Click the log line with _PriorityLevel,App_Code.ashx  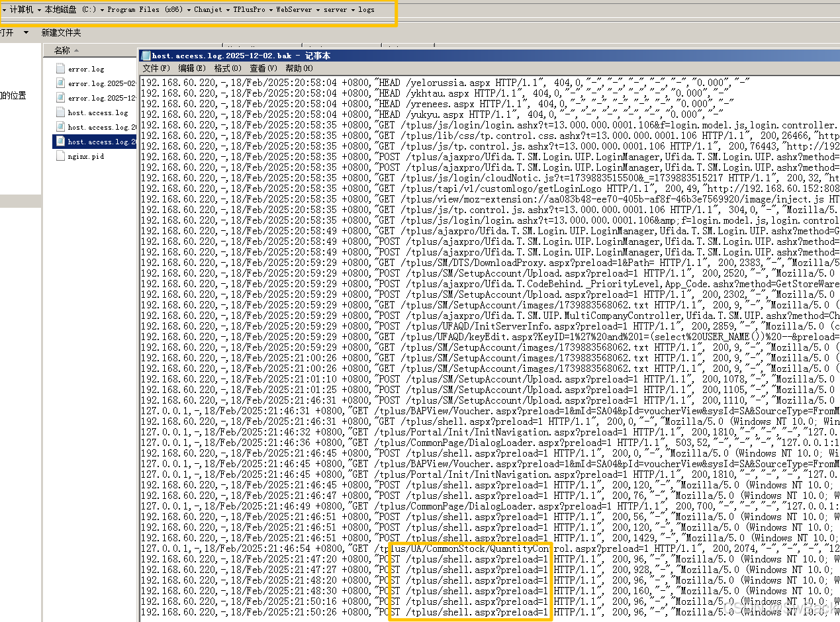490,283
